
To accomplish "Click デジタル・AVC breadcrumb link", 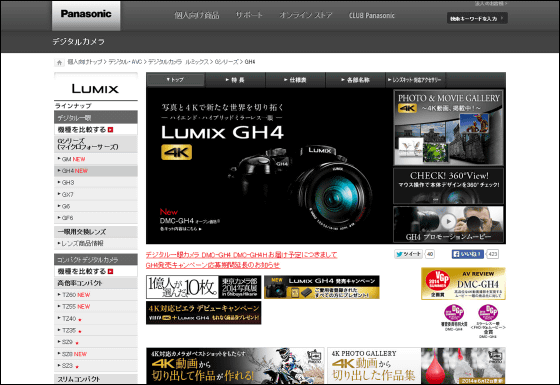I will (x=125, y=62).
